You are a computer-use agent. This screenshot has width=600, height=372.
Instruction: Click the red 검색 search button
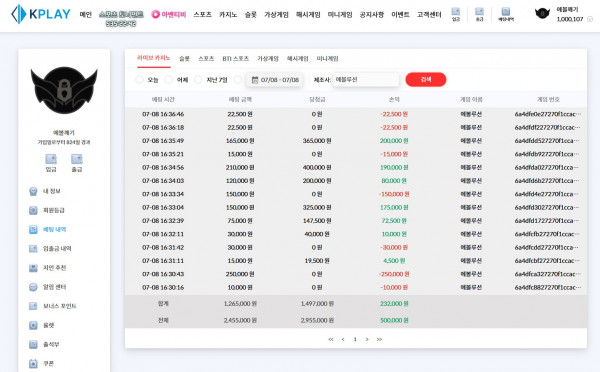click(426, 80)
